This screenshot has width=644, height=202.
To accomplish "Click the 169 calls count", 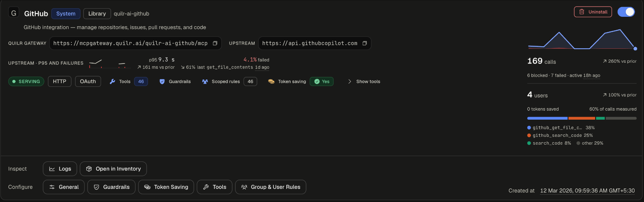I will point(541,61).
